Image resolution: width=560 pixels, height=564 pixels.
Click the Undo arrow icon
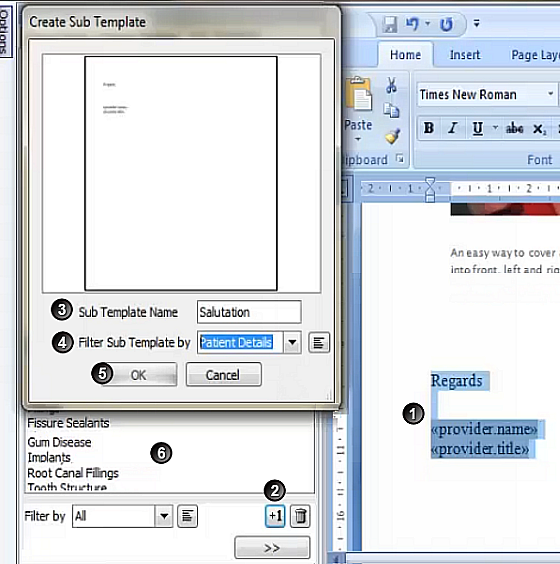tap(413, 24)
